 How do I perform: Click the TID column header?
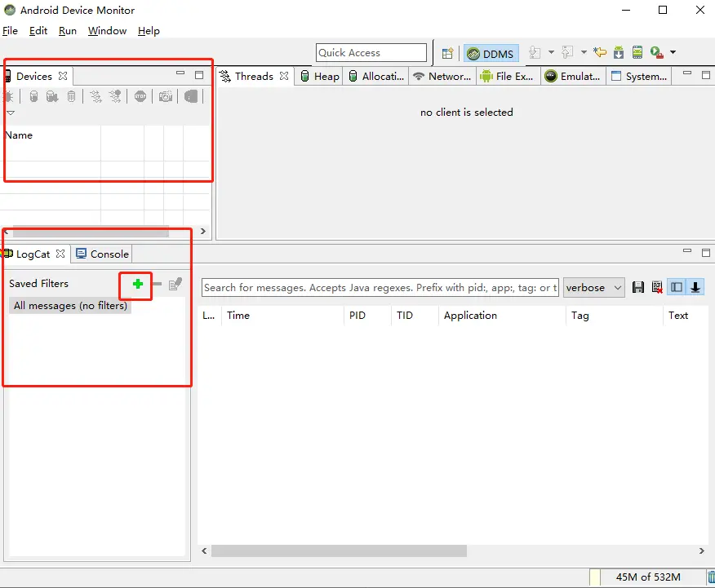click(x=415, y=315)
